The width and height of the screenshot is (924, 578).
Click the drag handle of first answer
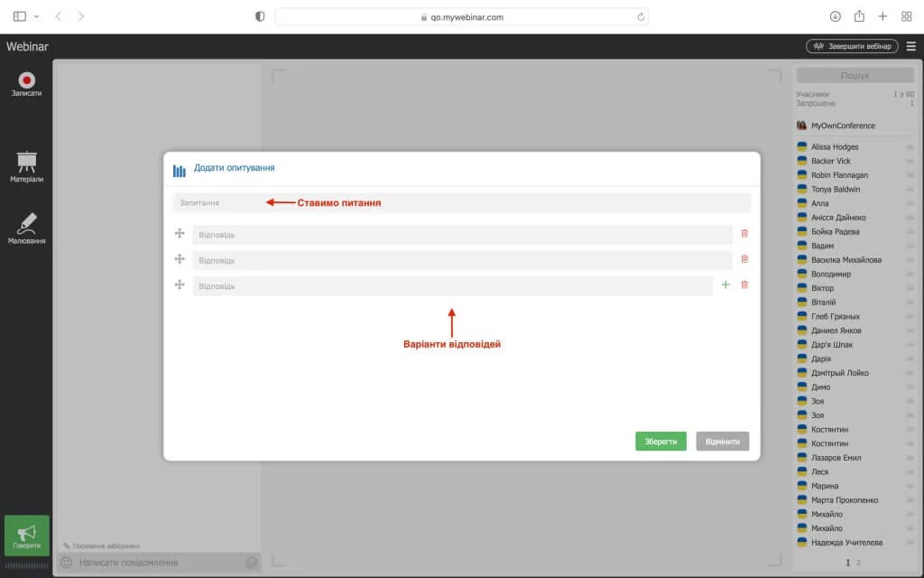click(x=180, y=234)
